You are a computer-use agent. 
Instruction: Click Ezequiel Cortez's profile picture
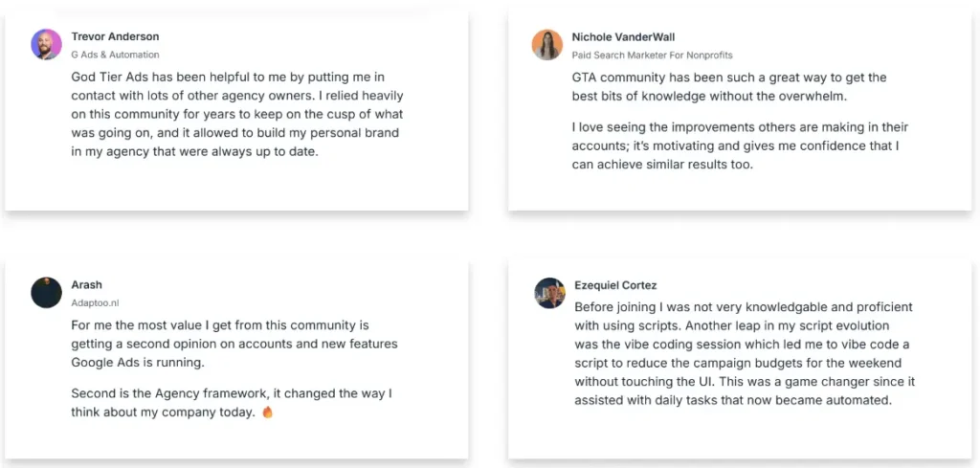pyautogui.click(x=549, y=292)
